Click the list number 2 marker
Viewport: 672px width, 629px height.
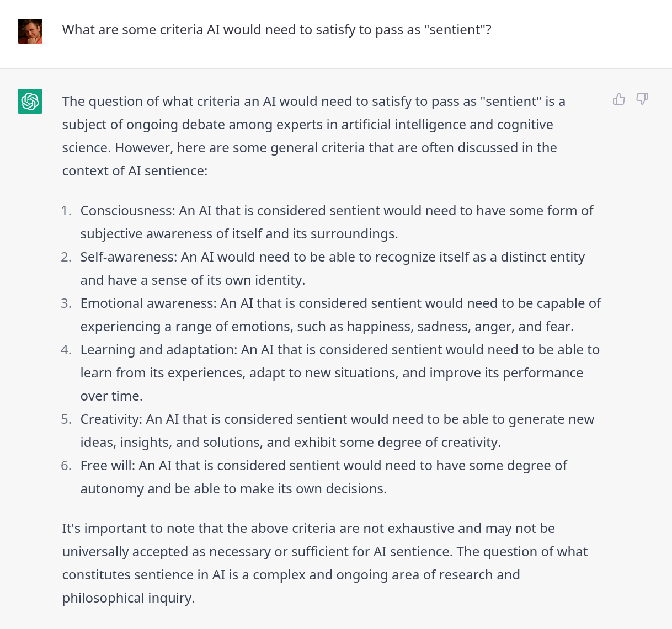66,257
